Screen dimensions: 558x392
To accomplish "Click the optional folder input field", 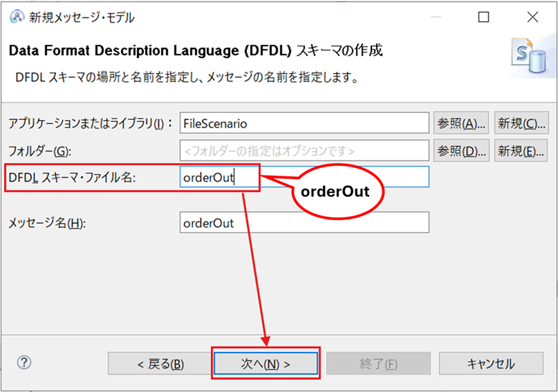I will (x=304, y=151).
